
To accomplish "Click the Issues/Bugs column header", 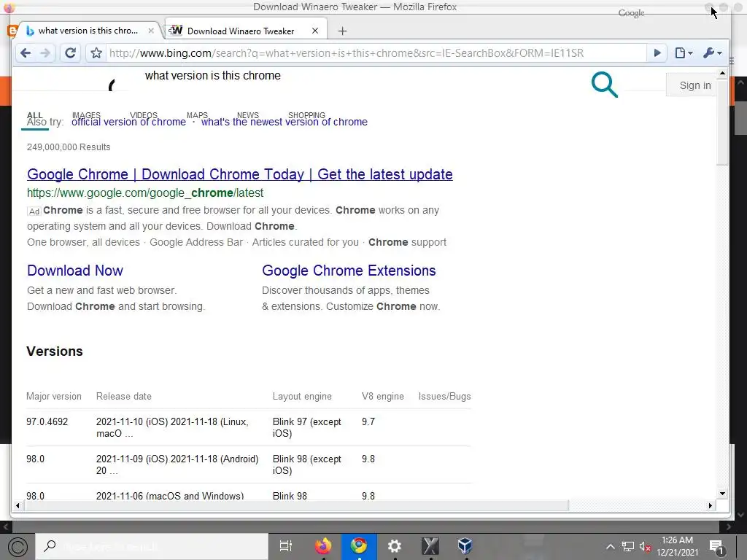I will 444,396.
